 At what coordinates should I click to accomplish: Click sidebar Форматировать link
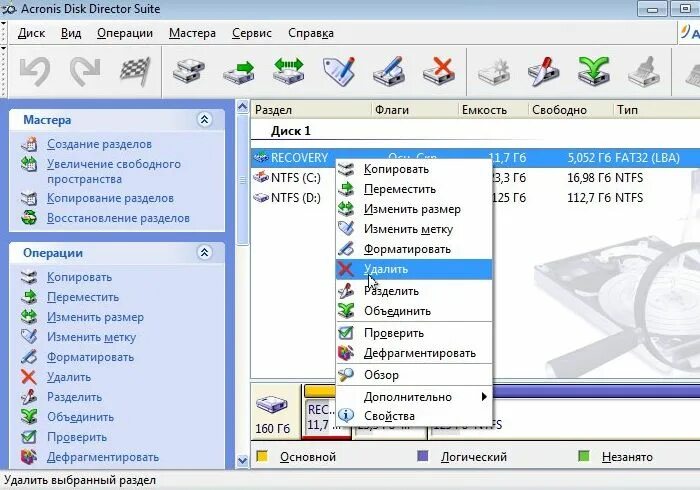pyautogui.click(x=91, y=357)
